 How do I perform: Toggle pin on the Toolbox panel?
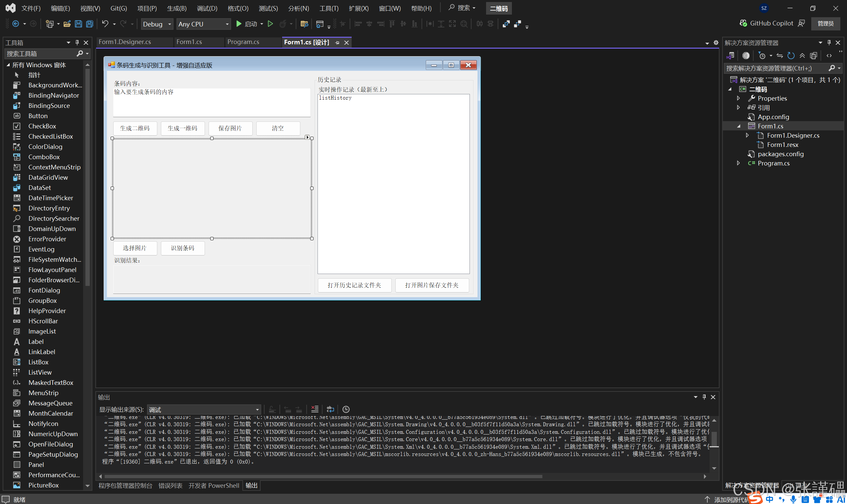click(x=77, y=42)
